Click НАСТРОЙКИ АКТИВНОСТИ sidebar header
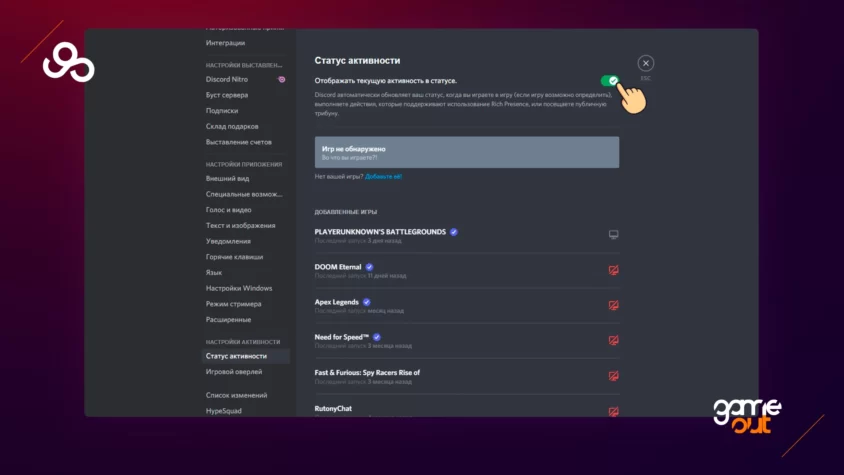Image resolution: width=844 pixels, height=475 pixels. coord(243,341)
